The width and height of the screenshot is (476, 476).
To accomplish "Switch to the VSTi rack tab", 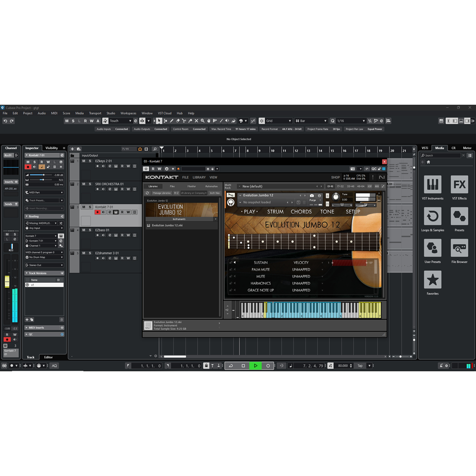I will pos(425,148).
